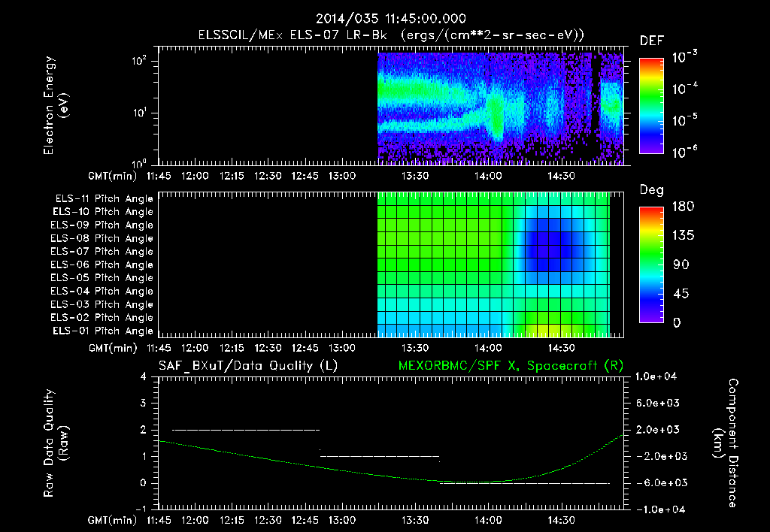Select the ELS-03 Pitch Angle row label

click(x=102, y=304)
